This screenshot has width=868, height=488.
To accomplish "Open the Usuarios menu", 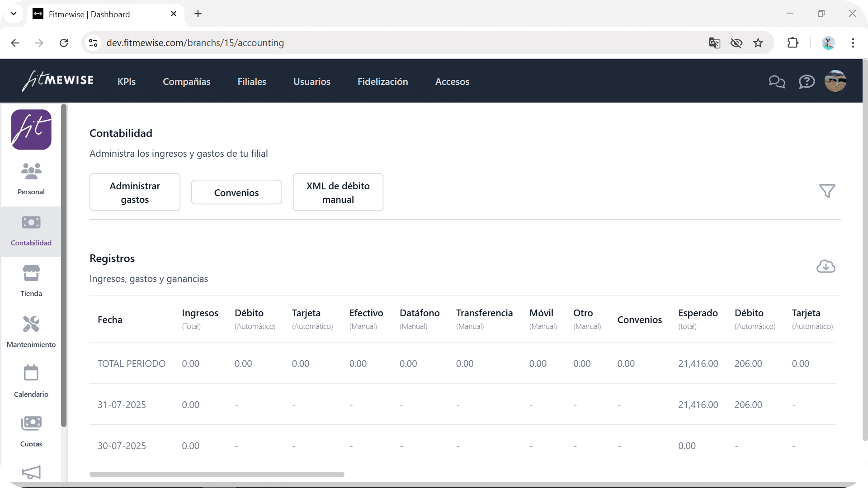I will tap(312, 82).
